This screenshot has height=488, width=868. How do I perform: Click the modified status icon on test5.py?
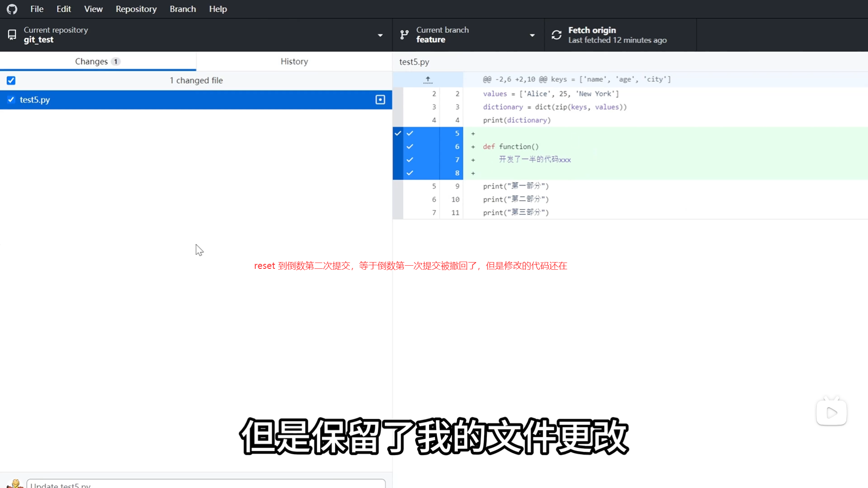[380, 100]
